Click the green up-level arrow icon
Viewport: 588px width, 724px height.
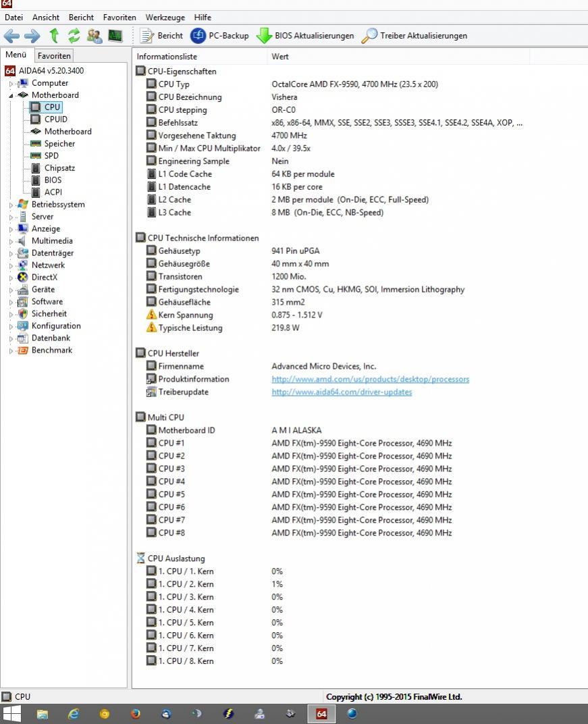(55, 36)
